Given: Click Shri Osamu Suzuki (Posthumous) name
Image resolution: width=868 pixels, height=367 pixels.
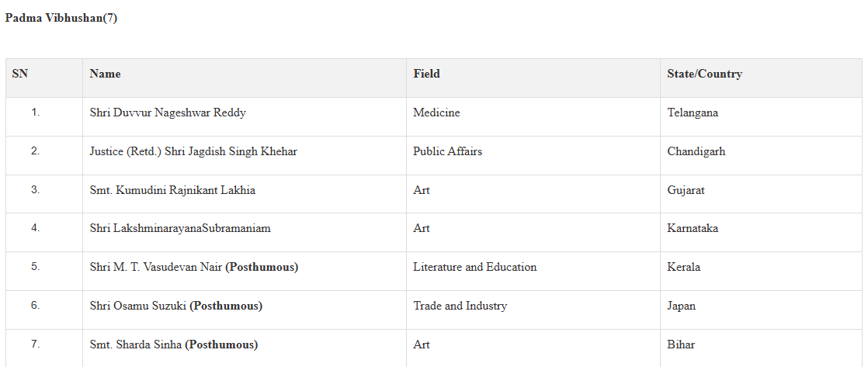Looking at the screenshot, I should pyautogui.click(x=176, y=306).
